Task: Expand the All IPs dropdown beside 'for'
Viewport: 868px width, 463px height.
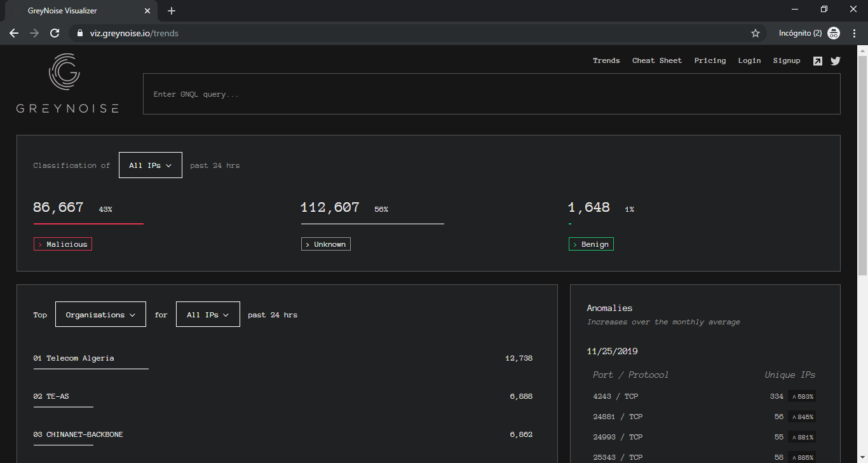Action: coord(208,315)
